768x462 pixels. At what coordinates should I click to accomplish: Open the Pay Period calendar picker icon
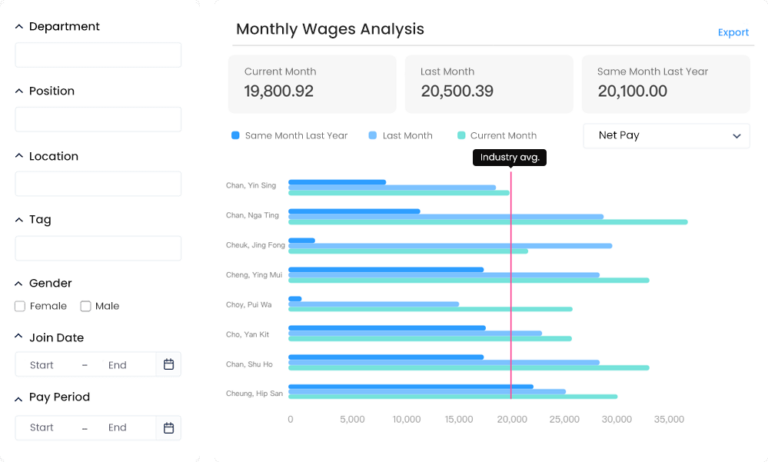168,428
